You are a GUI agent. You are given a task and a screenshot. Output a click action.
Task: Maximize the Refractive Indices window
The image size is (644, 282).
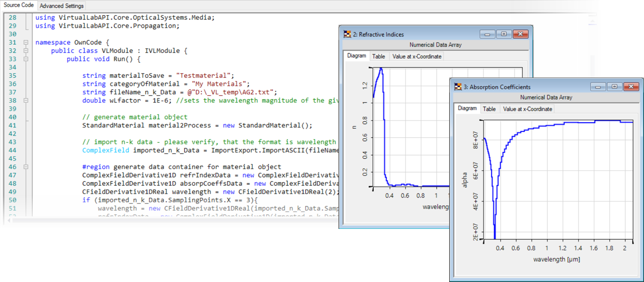[x=504, y=34]
